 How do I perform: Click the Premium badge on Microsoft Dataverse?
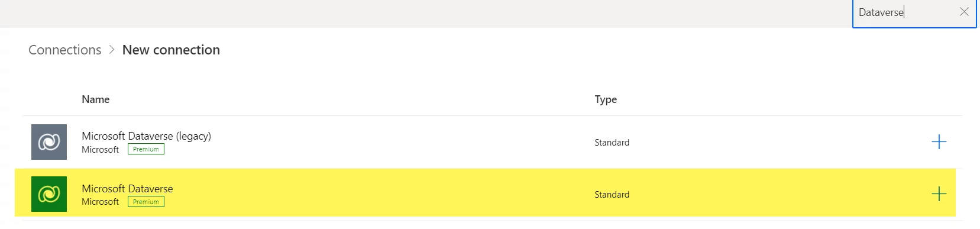tap(146, 202)
